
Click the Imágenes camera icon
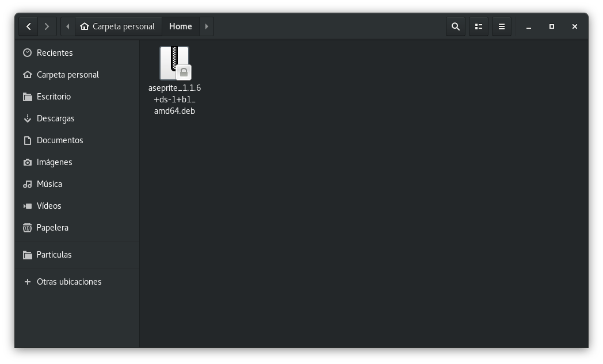tap(27, 162)
